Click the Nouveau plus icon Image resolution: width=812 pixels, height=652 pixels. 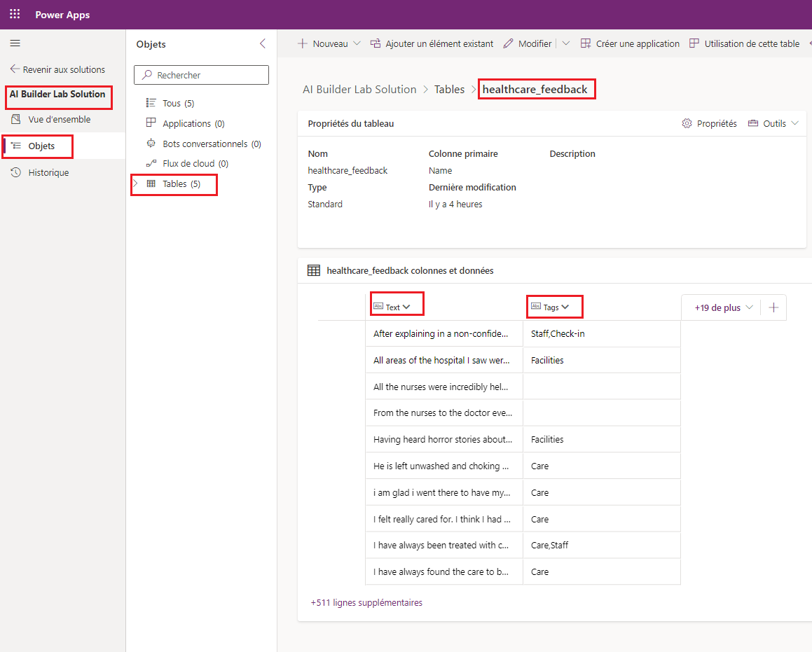coord(303,43)
